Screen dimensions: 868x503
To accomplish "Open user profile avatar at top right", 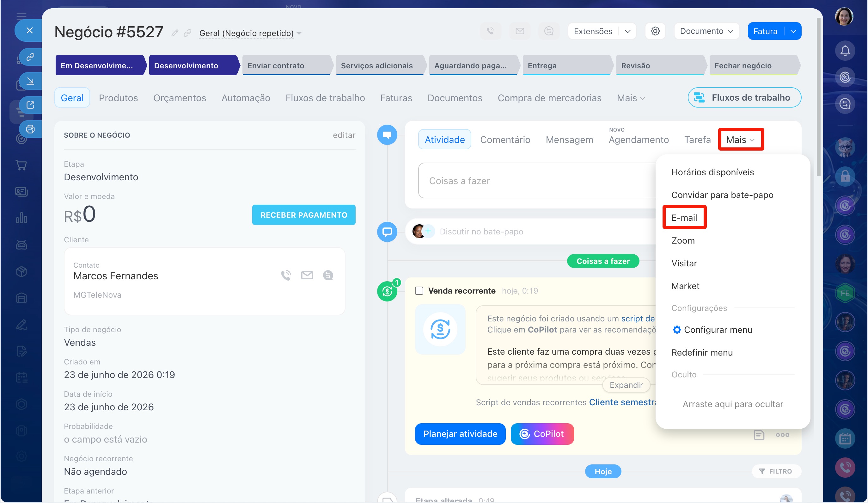I will (x=844, y=16).
